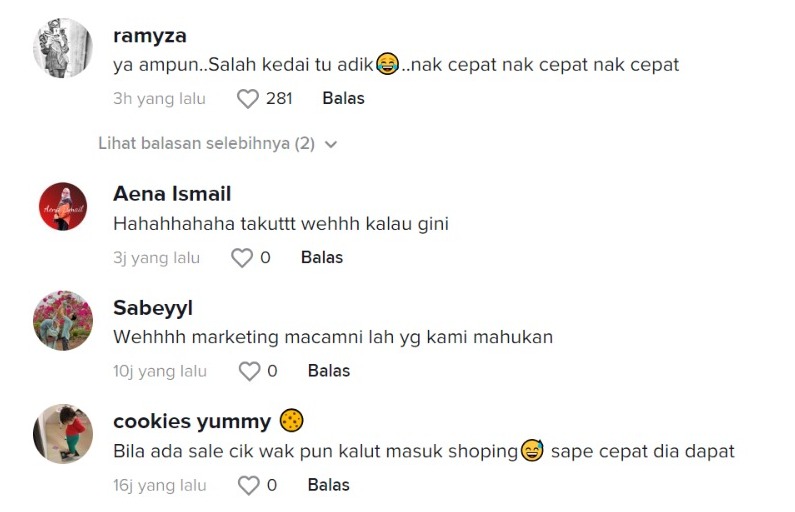Open Aena Ismail username link
795x512 pixels.
tap(172, 194)
